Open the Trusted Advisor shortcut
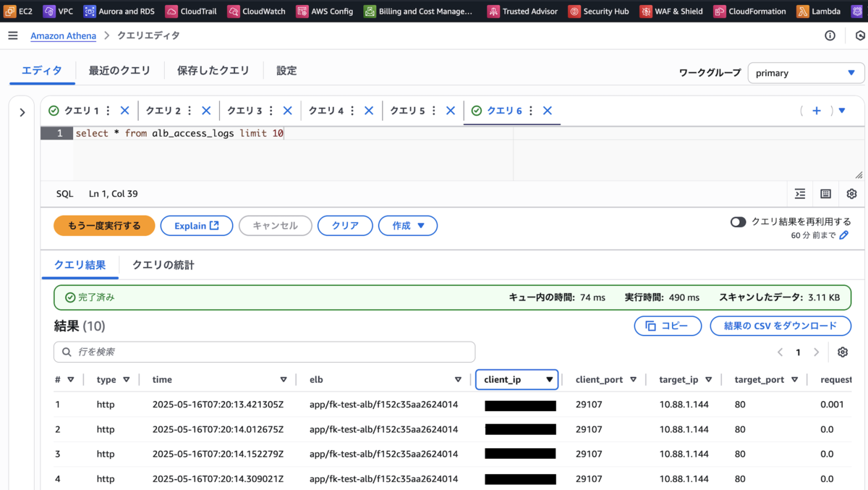Viewport: 868px width, 490px height. [x=522, y=12]
